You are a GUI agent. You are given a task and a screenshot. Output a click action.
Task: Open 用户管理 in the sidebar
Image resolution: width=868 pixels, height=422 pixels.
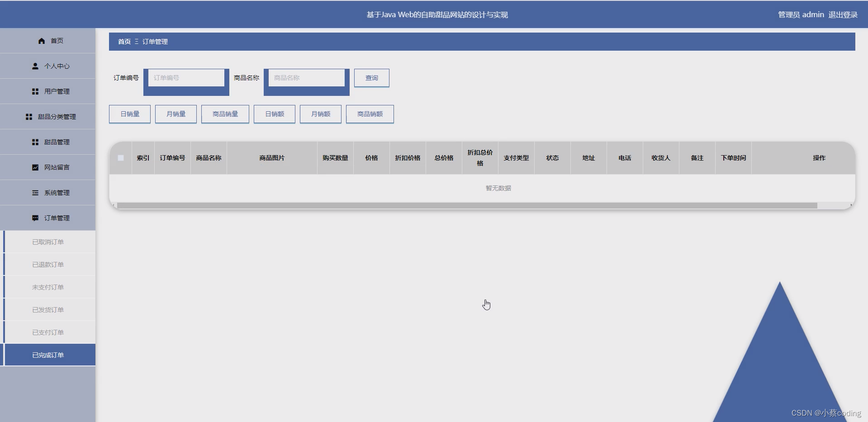point(47,91)
